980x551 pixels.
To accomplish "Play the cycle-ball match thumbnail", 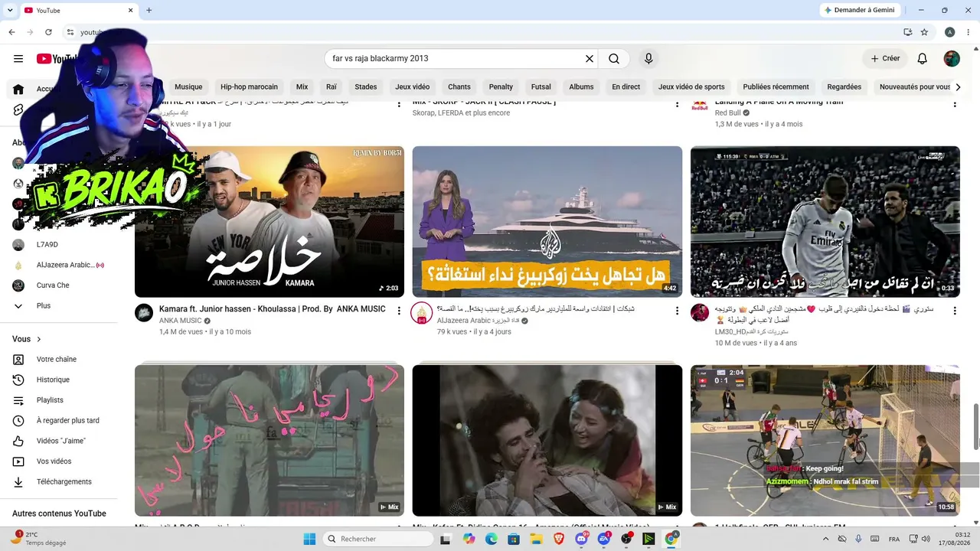I will pos(825,440).
